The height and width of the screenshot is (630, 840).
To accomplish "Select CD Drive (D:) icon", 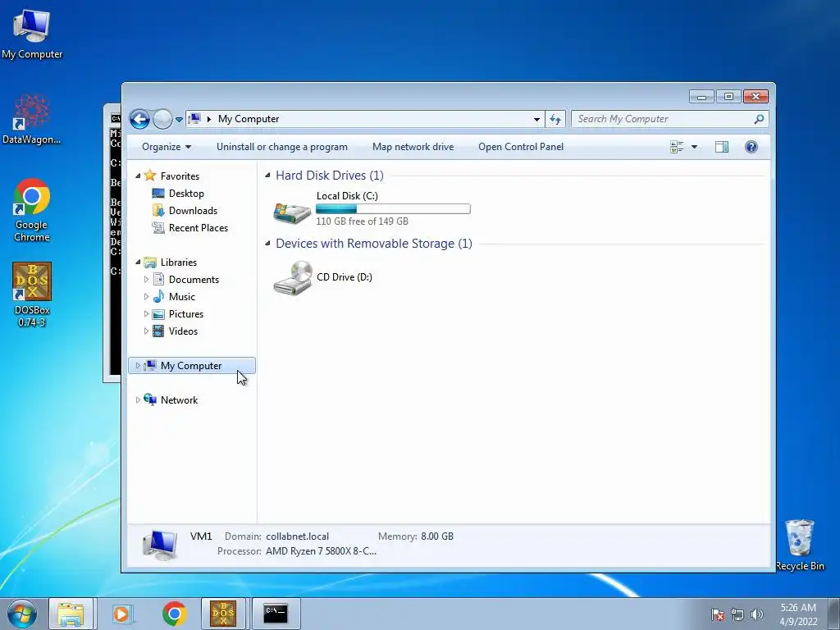I will tap(293, 277).
